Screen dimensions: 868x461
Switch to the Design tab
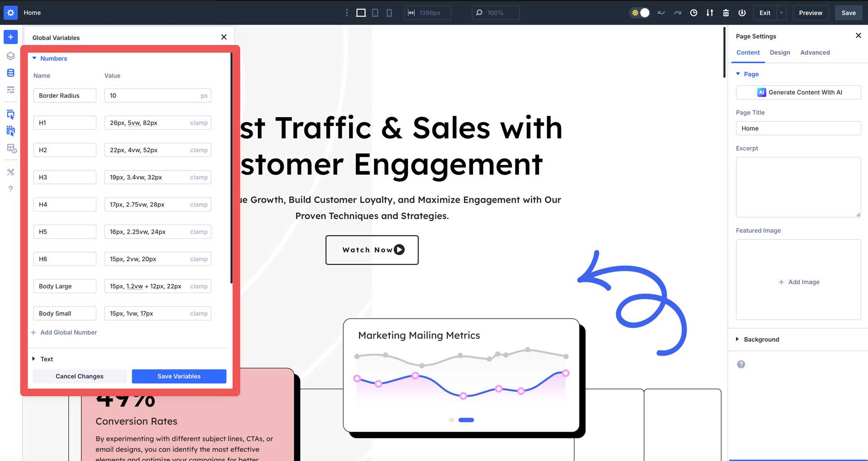[x=780, y=52]
